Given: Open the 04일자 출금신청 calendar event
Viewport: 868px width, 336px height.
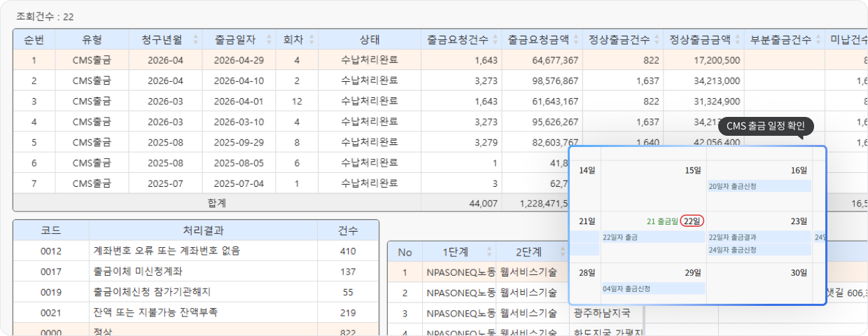Looking at the screenshot, I should (654, 288).
